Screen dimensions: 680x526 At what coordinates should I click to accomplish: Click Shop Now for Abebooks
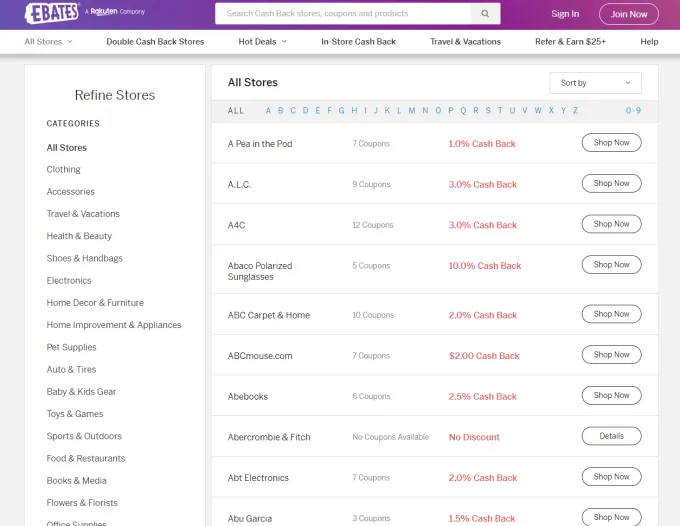[x=611, y=395]
